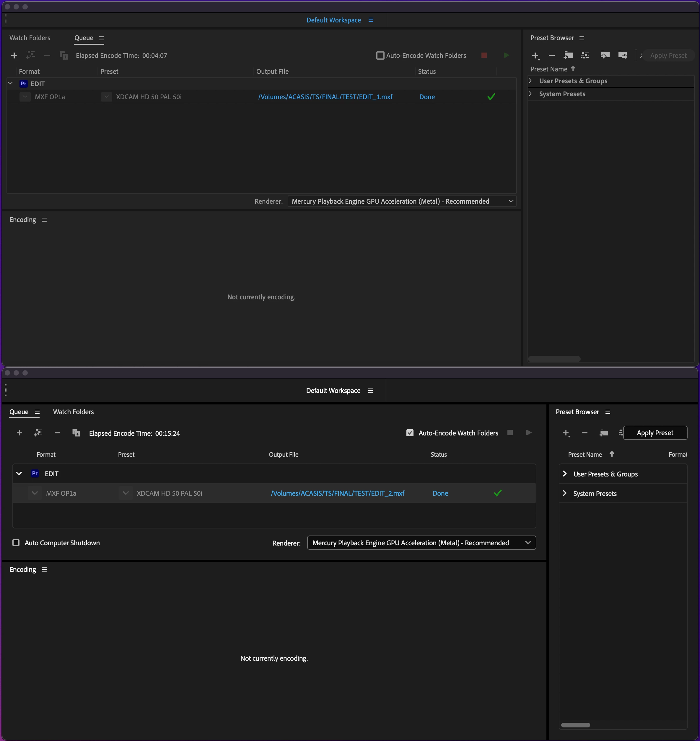The width and height of the screenshot is (700, 741).
Task: Click Remove minus icon in bottom queue toolbar
Action: pyautogui.click(x=57, y=432)
